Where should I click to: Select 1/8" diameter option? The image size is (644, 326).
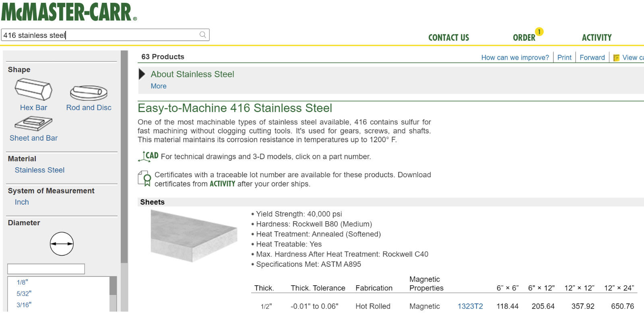click(x=22, y=282)
